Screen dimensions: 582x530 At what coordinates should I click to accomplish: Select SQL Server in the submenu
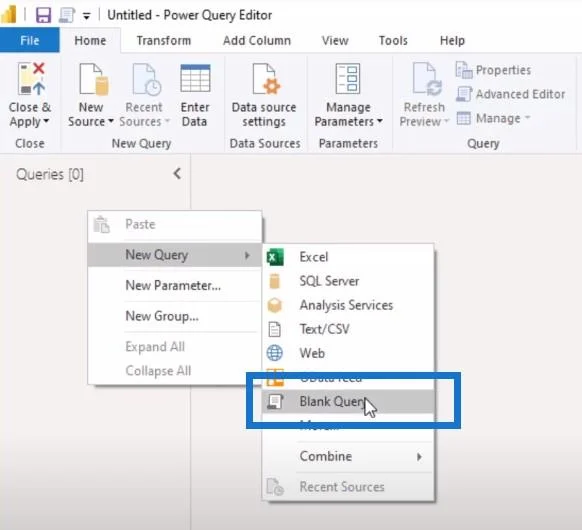tap(348, 281)
